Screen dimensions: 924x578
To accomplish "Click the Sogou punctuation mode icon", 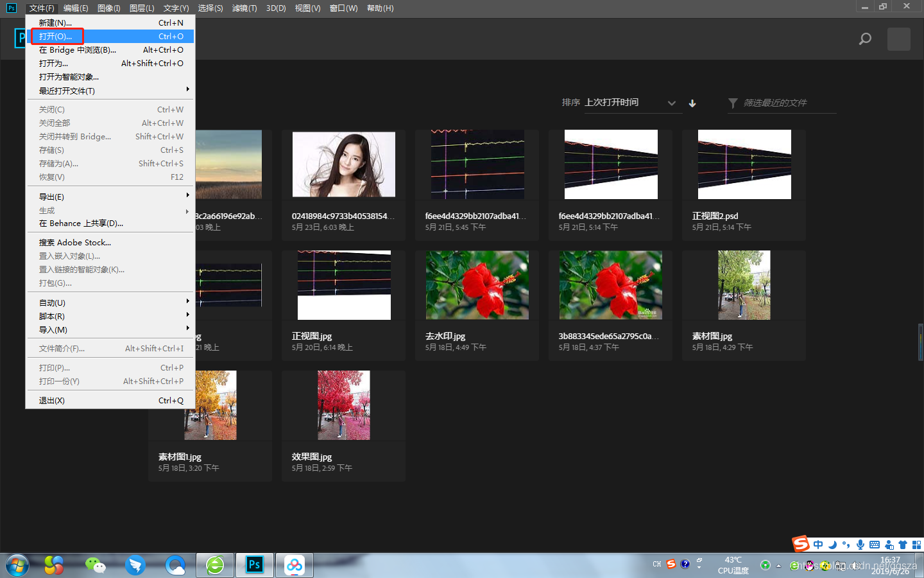I will tap(846, 545).
